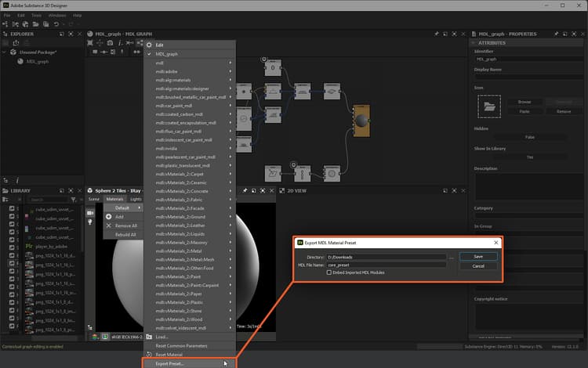The width and height of the screenshot is (588, 368).
Task: Toggle Show In Library value Yes
Action: [x=529, y=157]
